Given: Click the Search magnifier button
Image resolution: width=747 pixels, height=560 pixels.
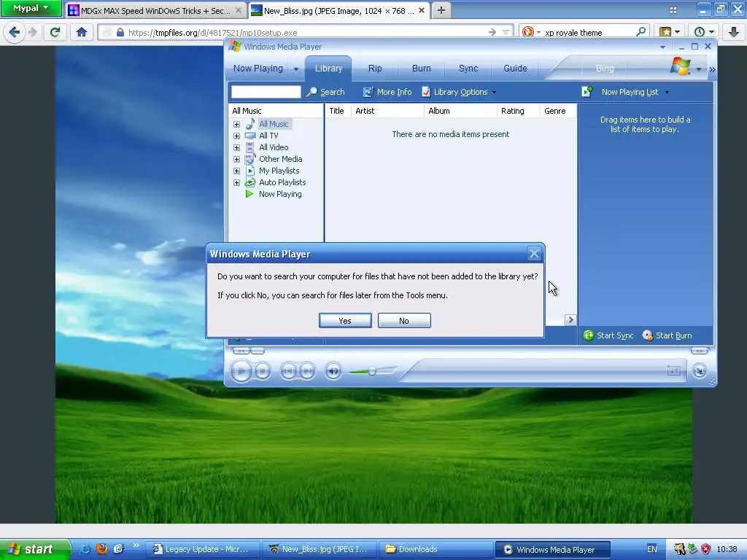Looking at the screenshot, I should click(x=326, y=92).
